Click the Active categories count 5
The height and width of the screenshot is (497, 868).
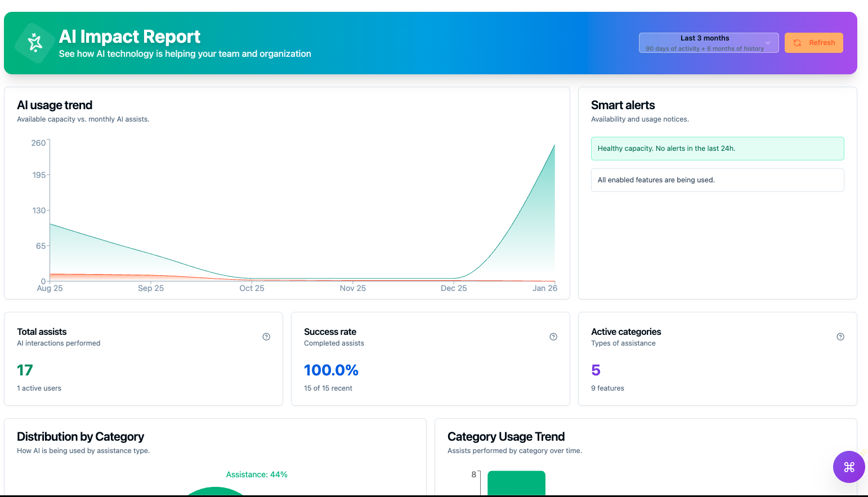[x=596, y=370]
